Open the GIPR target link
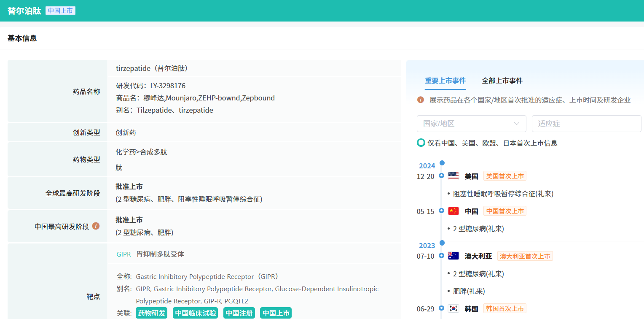This screenshot has height=319, width=644. click(x=124, y=254)
